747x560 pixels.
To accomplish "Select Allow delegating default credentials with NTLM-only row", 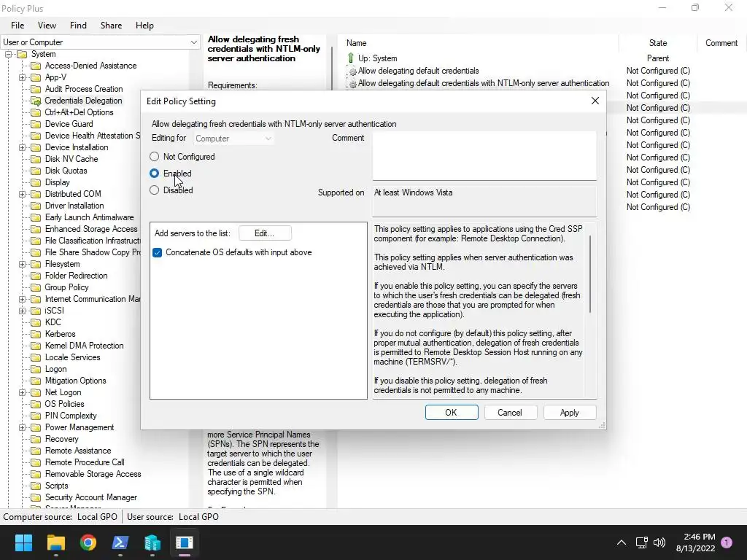I will [x=483, y=83].
